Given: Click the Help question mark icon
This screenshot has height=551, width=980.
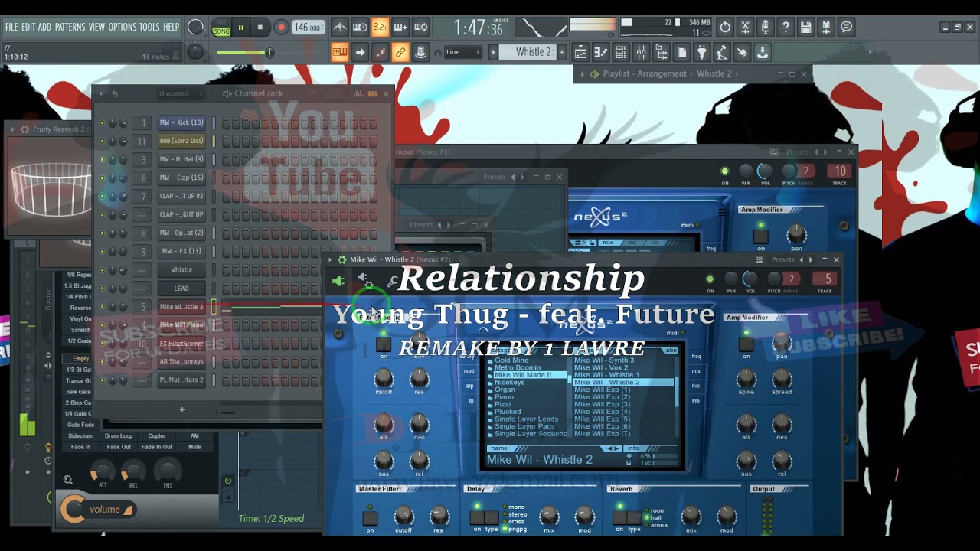Looking at the screenshot, I should [x=786, y=28].
